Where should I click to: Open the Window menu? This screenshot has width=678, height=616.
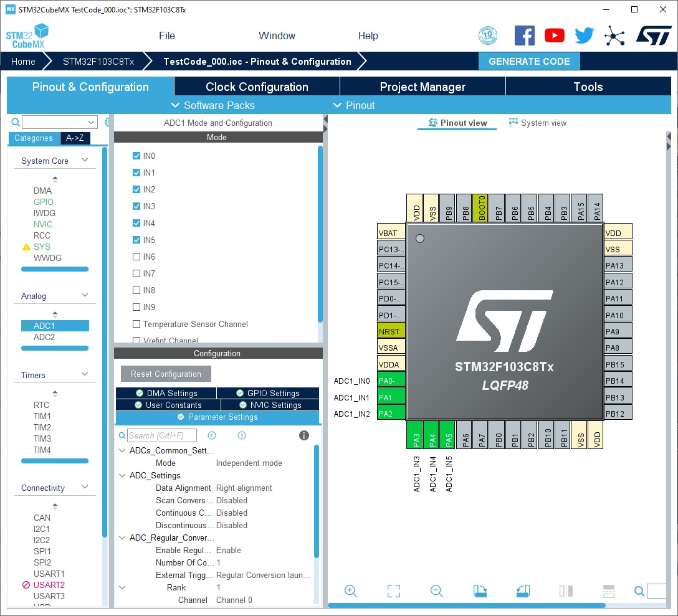[277, 36]
